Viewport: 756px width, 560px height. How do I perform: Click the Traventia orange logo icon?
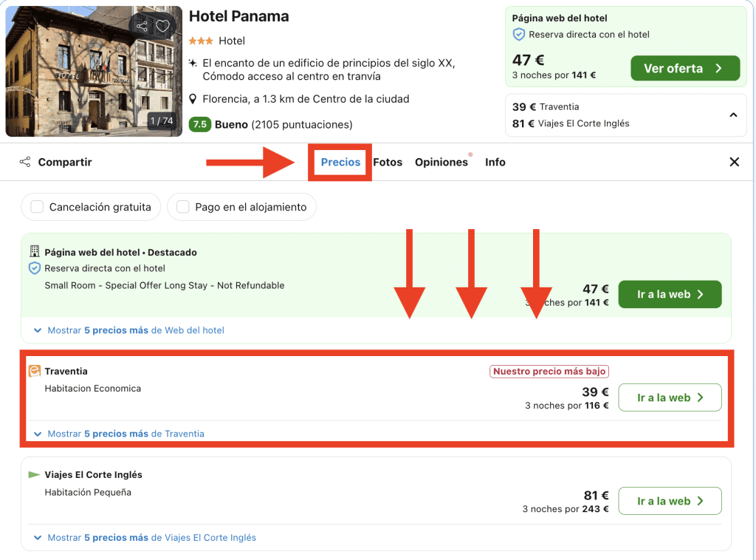(x=34, y=371)
